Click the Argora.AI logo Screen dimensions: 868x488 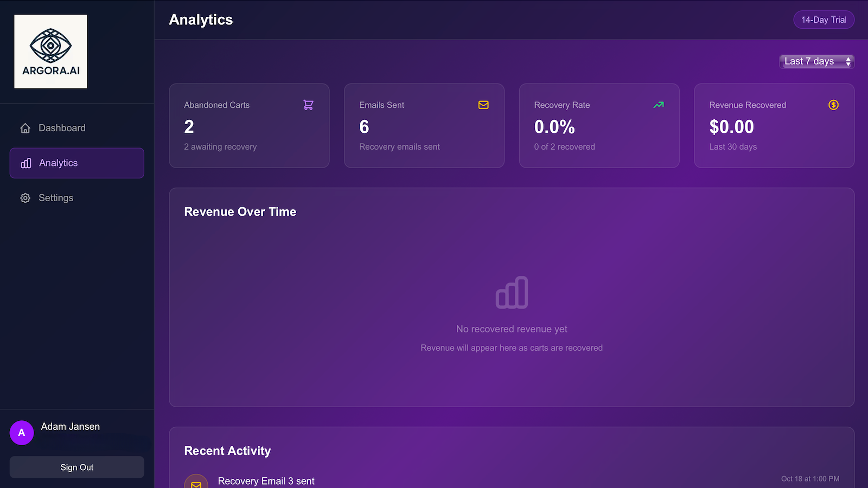[x=50, y=52]
